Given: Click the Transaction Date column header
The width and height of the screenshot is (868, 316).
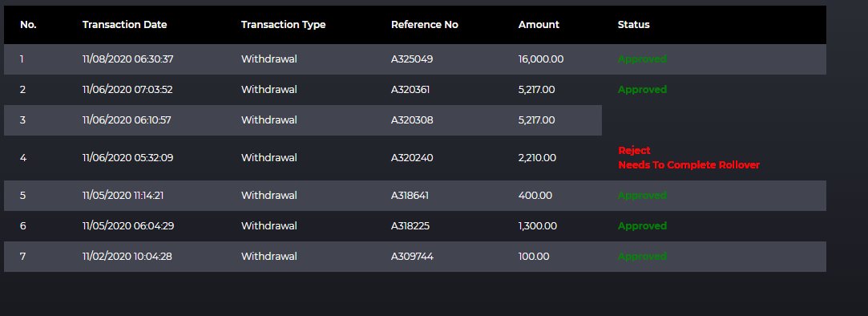Looking at the screenshot, I should tap(124, 25).
